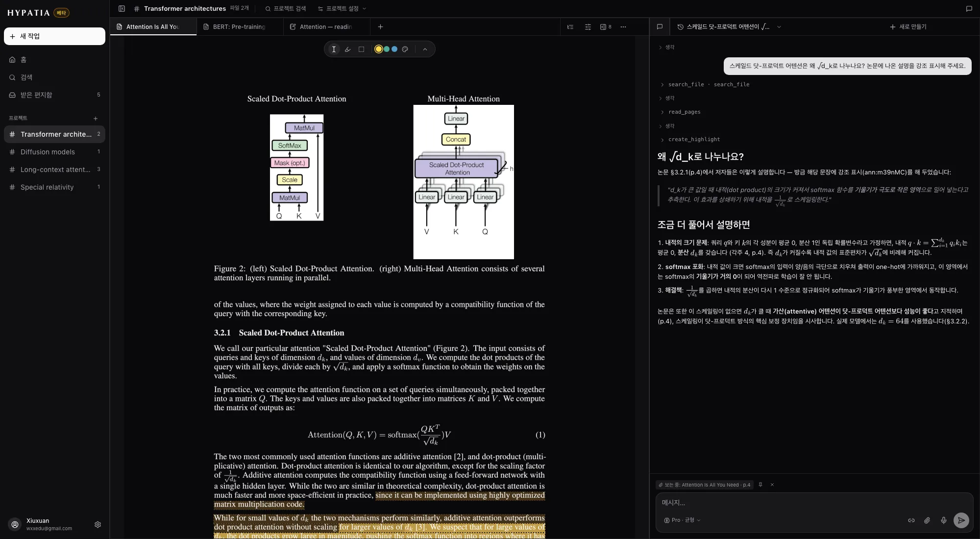The height and width of the screenshot is (539, 980).
Task: Select Transformer architectures project
Action: pyautogui.click(x=54, y=134)
